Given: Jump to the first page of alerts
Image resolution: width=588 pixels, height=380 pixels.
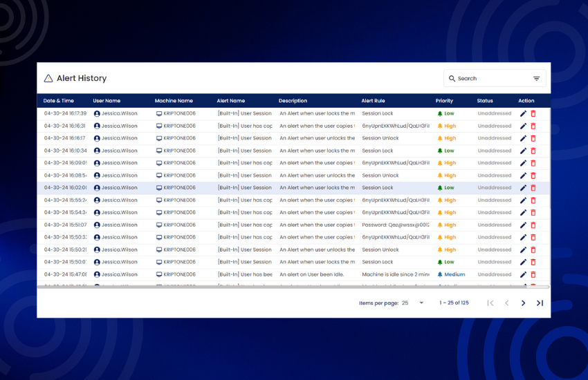Looking at the screenshot, I should 490,303.
